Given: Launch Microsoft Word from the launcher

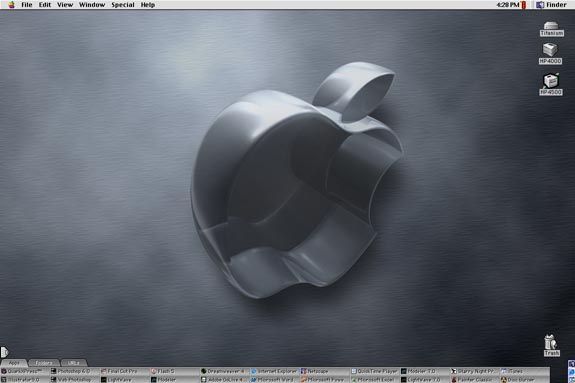Looking at the screenshot, I should coord(274,379).
